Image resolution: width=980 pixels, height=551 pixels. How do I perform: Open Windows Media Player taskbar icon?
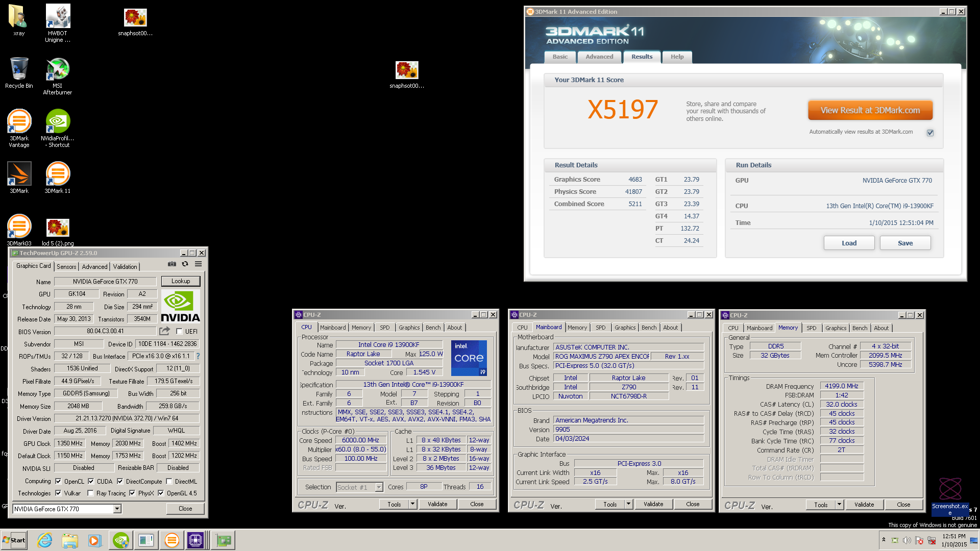pyautogui.click(x=94, y=540)
